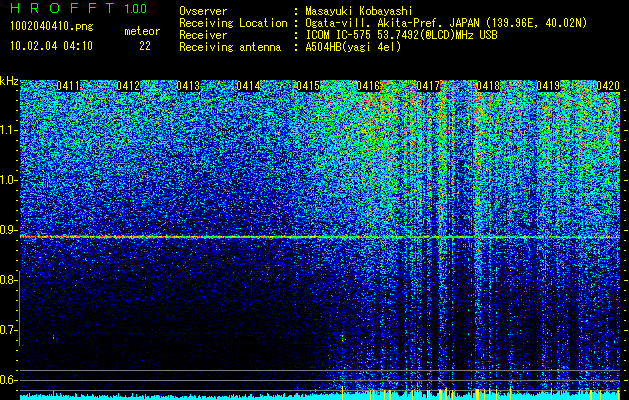This screenshot has width=629, height=400.
Task: Click the 1.0 kHz axis label
Action: click(9, 180)
